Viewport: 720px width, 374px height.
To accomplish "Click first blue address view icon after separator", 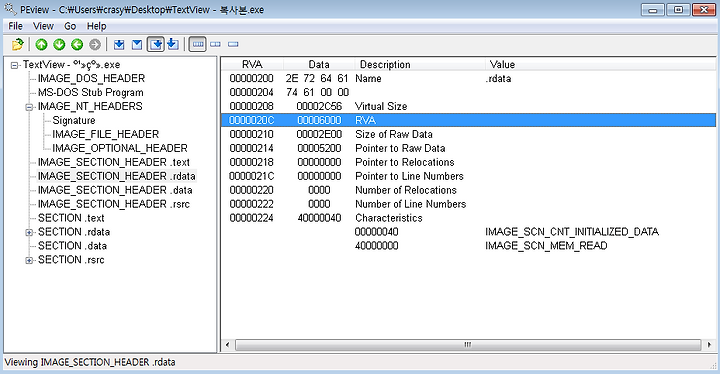I will point(119,45).
